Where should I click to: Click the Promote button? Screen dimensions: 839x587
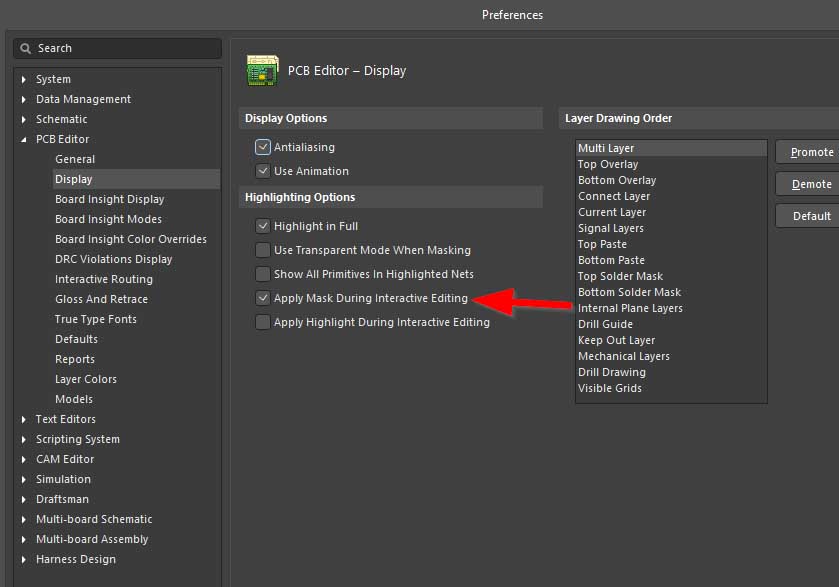point(809,152)
